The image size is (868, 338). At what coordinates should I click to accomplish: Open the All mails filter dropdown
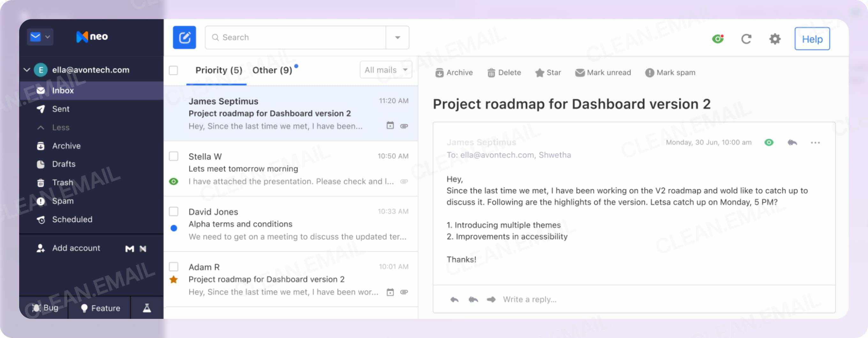(385, 70)
